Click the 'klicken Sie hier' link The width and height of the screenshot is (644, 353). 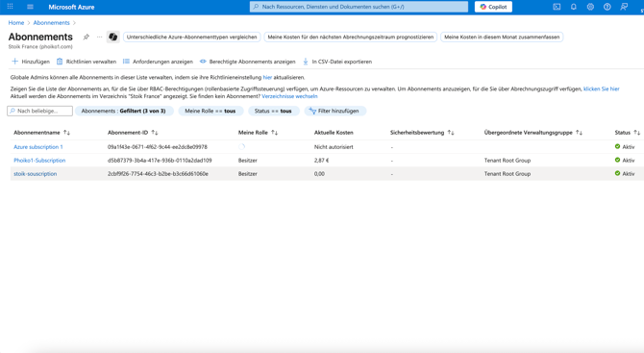pos(602,88)
